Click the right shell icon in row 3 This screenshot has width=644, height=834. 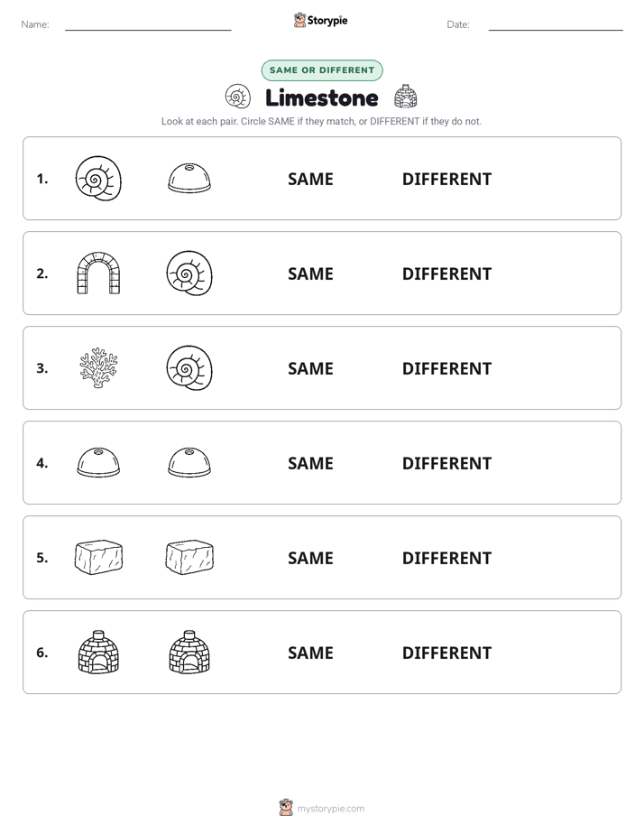(189, 368)
